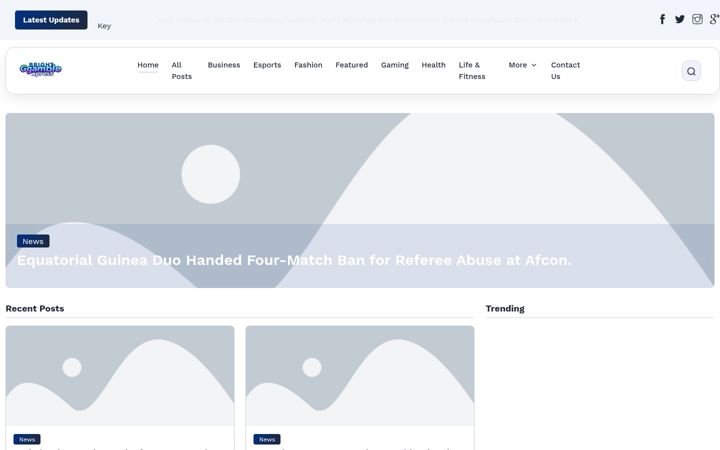Open the Equatorial Guinea Duo headline article
Image resolution: width=720 pixels, height=450 pixels.
click(x=294, y=260)
